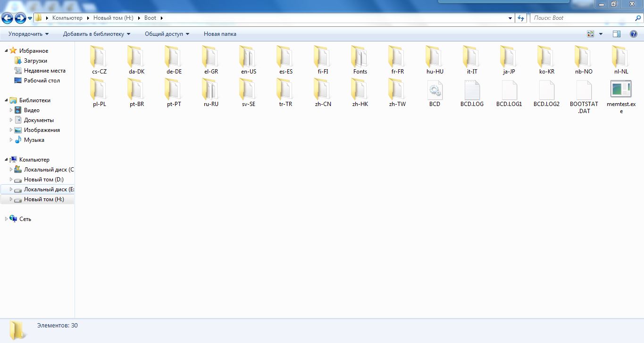Refresh the Boot folder view
This screenshot has width=644, height=343.
[x=521, y=18]
